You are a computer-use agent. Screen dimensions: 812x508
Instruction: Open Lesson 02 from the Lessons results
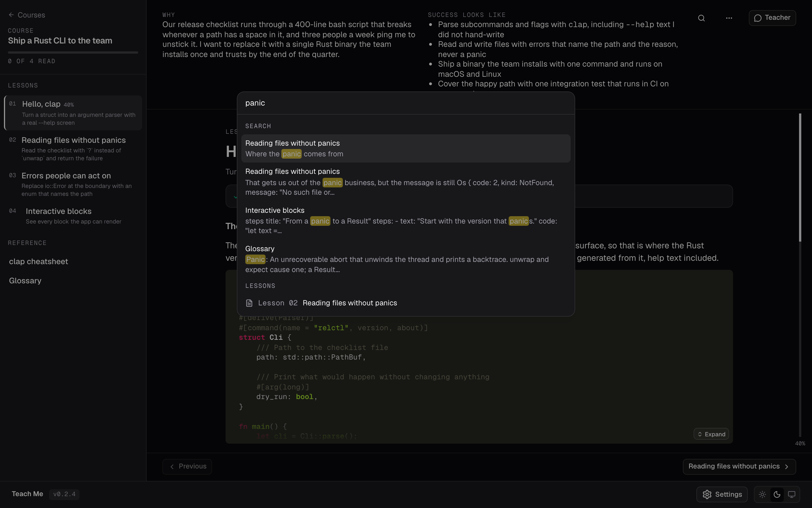pos(406,303)
